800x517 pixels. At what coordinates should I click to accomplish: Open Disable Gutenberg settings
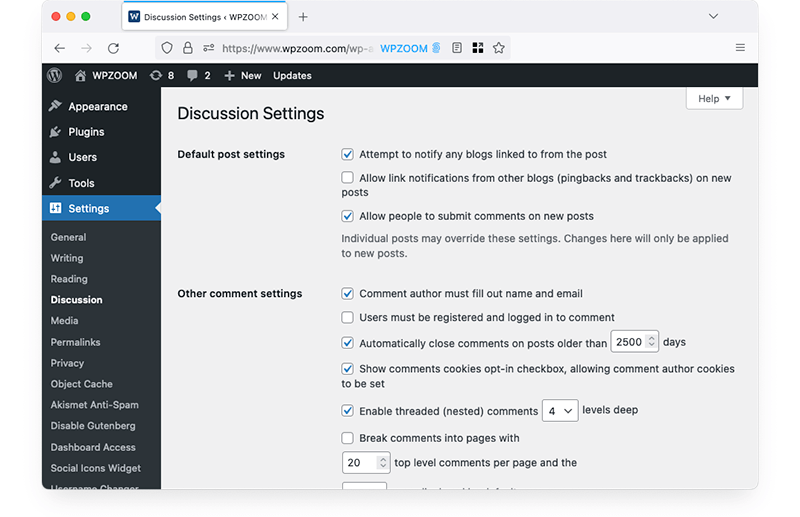(x=93, y=426)
